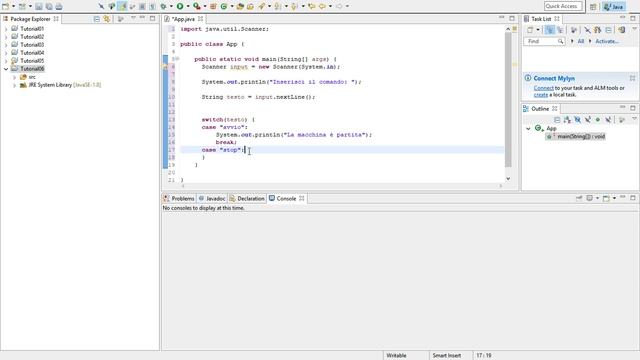This screenshot has width=640, height=360.
Task: Click Synchronize Changed icon in Task List
Action: (x=621, y=30)
